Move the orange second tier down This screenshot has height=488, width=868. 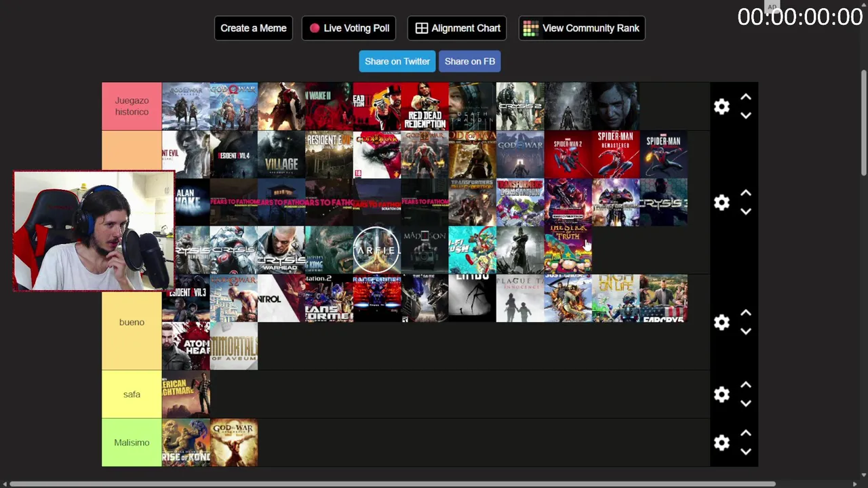click(x=746, y=212)
